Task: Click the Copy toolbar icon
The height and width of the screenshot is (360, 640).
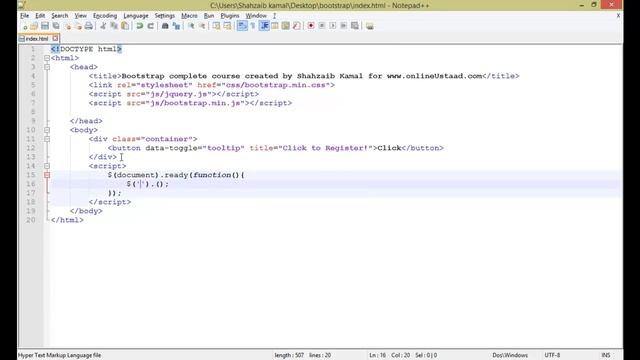Action: [114, 26]
